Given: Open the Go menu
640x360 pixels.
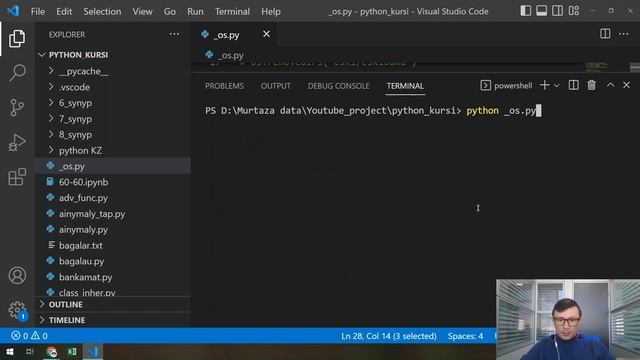Looking at the screenshot, I should [x=169, y=11].
